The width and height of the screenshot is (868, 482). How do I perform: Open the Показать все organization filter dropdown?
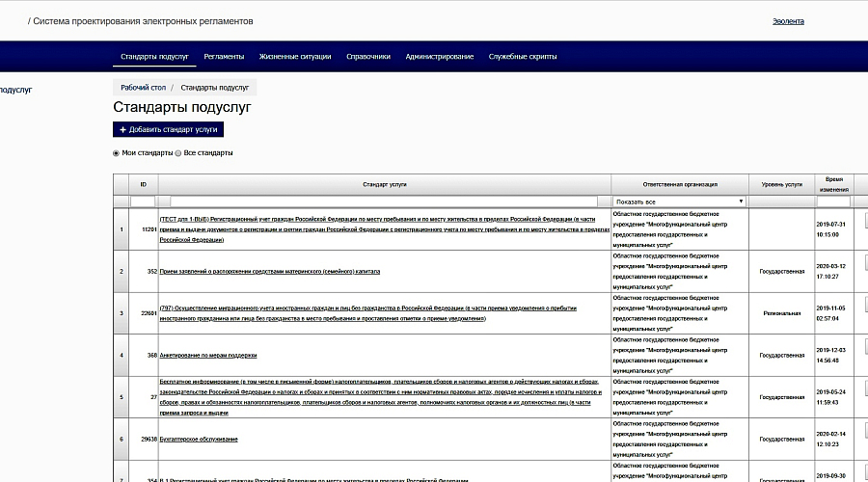[x=679, y=201]
